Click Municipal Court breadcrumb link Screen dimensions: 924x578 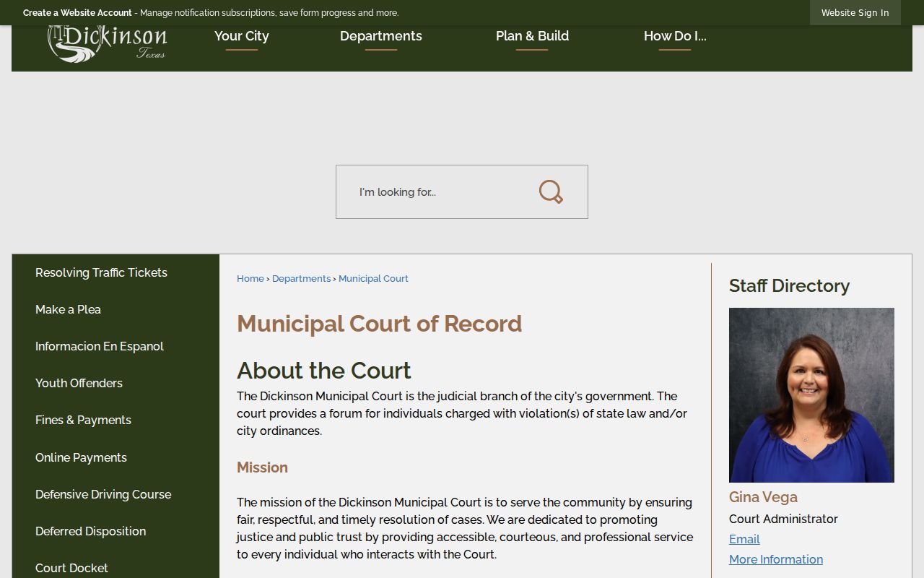(x=373, y=278)
